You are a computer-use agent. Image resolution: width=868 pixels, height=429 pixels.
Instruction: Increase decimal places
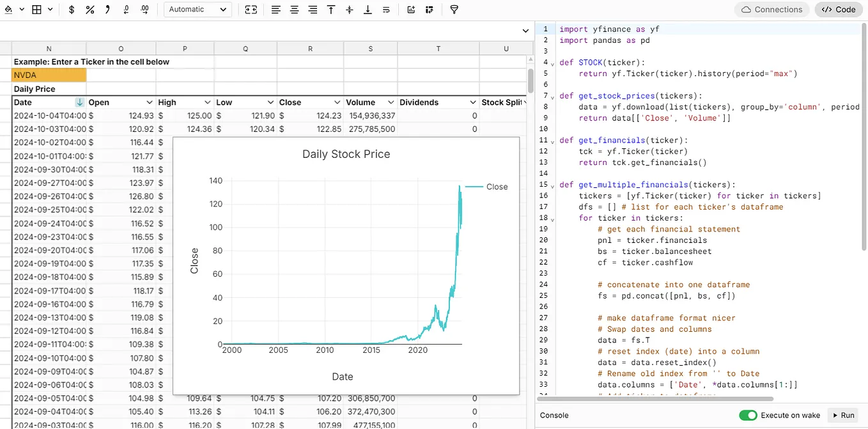click(145, 10)
